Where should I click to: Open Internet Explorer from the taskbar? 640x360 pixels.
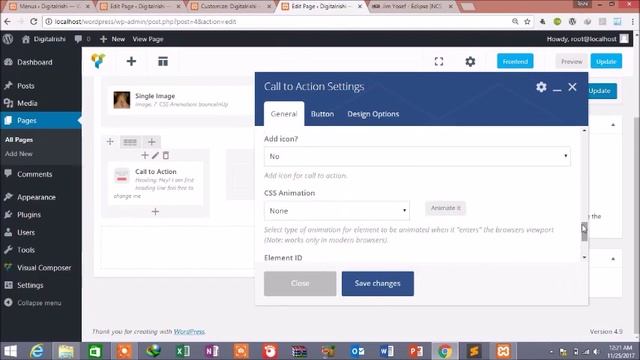click(x=37, y=351)
